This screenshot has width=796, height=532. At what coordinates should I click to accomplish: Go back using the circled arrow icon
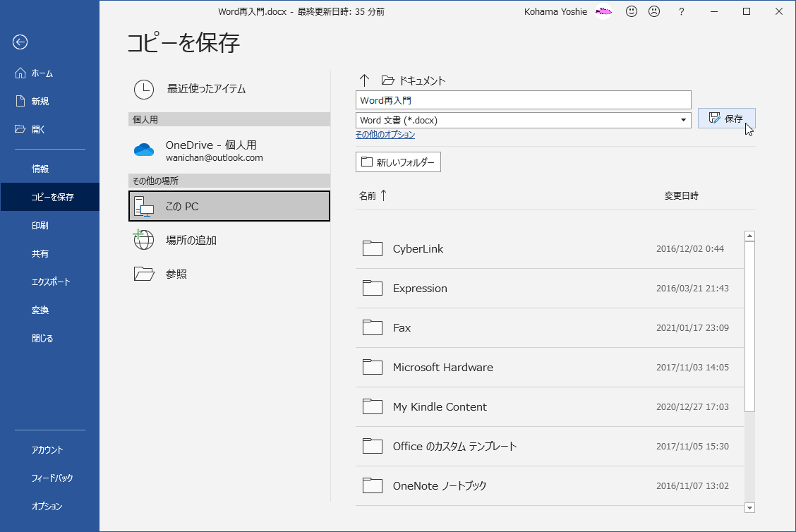point(20,42)
